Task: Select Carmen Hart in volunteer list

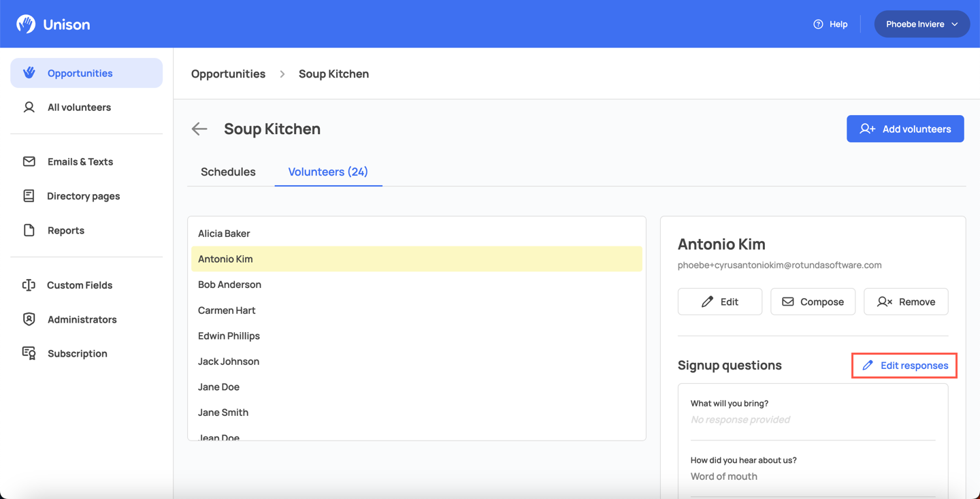Action: tap(416, 310)
